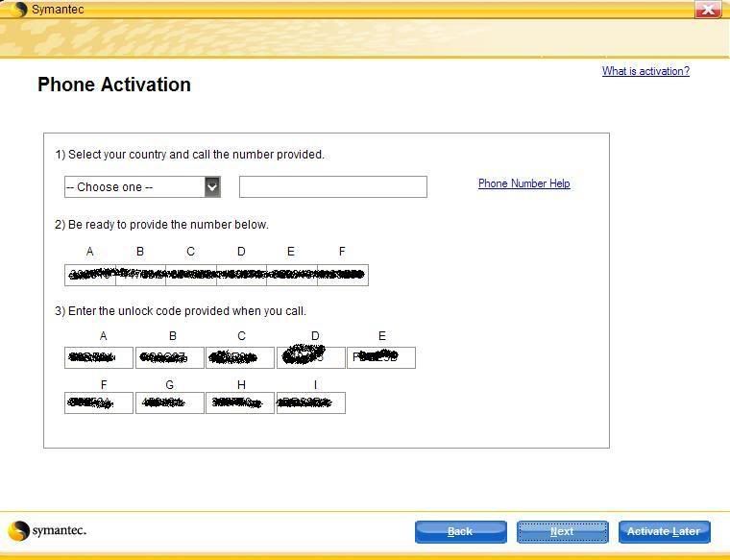
Task: Click the Activate Later button
Action: tap(664, 531)
